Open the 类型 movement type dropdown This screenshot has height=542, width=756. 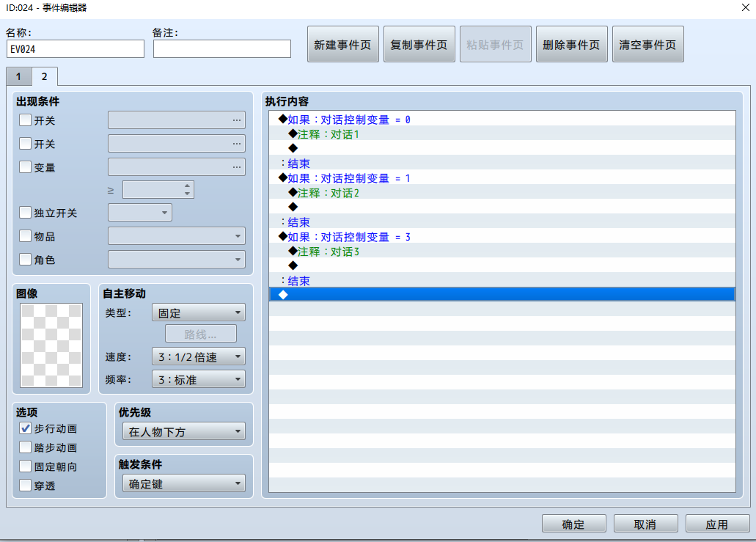coord(199,312)
